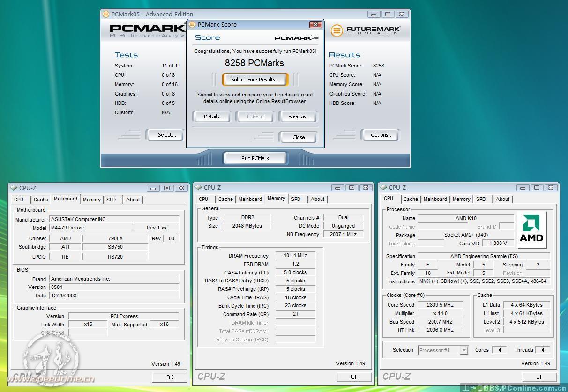Open the Options... button under Results
The width and height of the screenshot is (568, 392).
click(x=381, y=135)
